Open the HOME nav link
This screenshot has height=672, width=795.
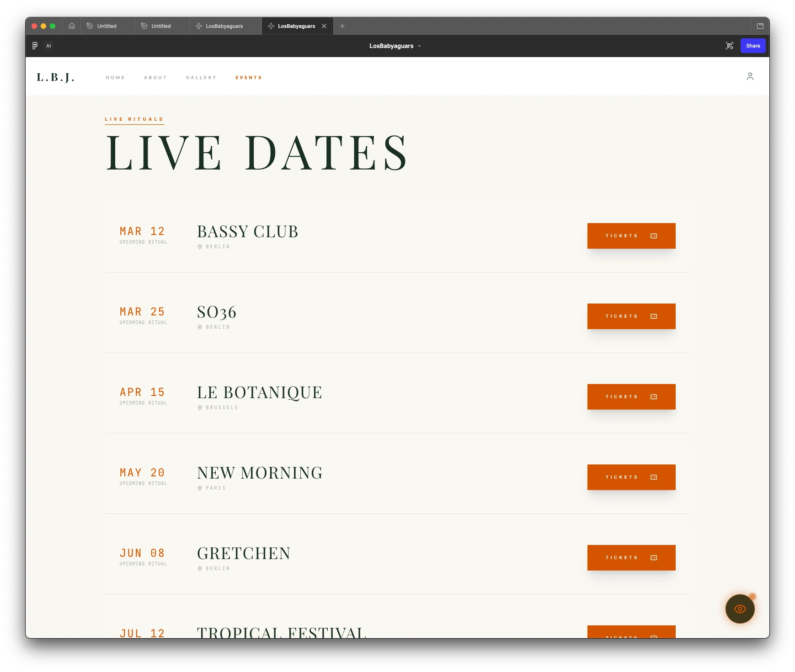coord(115,78)
